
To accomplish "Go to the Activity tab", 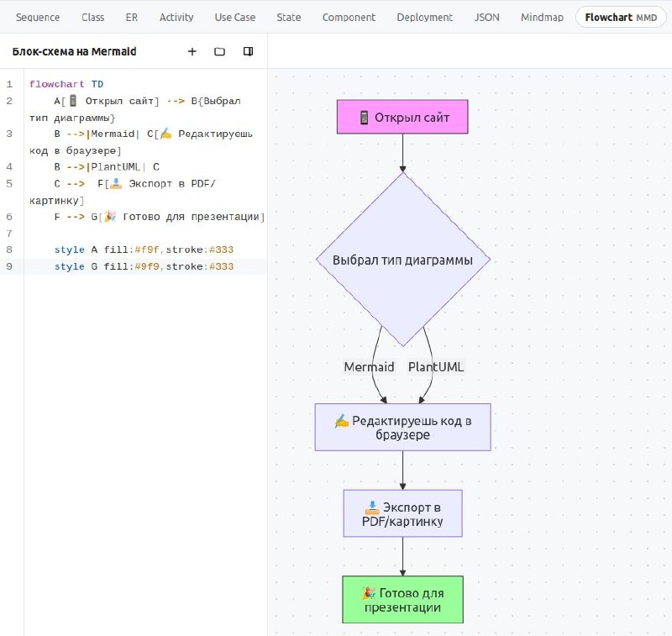I will (176, 17).
